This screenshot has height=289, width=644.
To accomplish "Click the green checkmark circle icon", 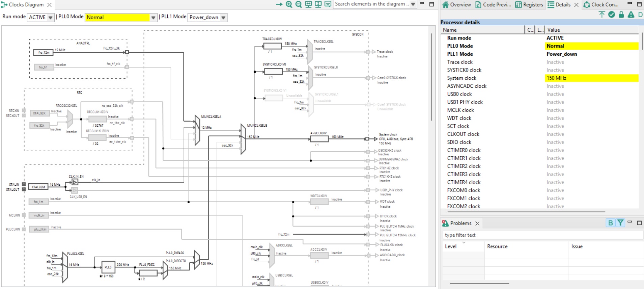I will point(611,15).
